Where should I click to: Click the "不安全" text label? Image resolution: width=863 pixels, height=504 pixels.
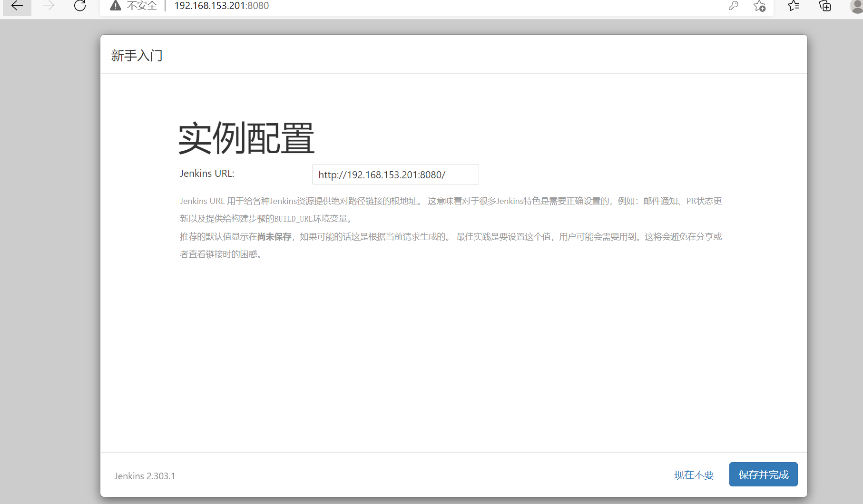click(141, 6)
